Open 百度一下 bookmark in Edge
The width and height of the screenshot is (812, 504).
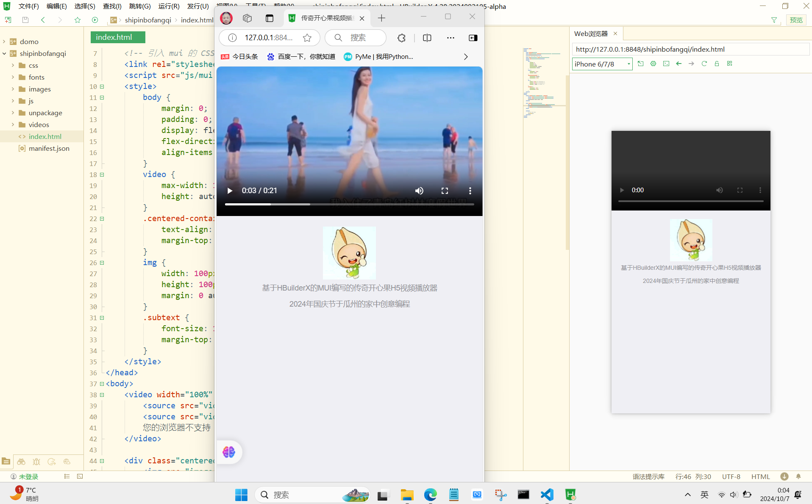pos(301,57)
